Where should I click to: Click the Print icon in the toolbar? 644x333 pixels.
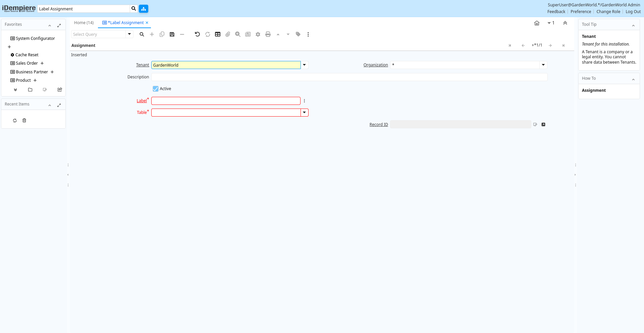(268, 34)
